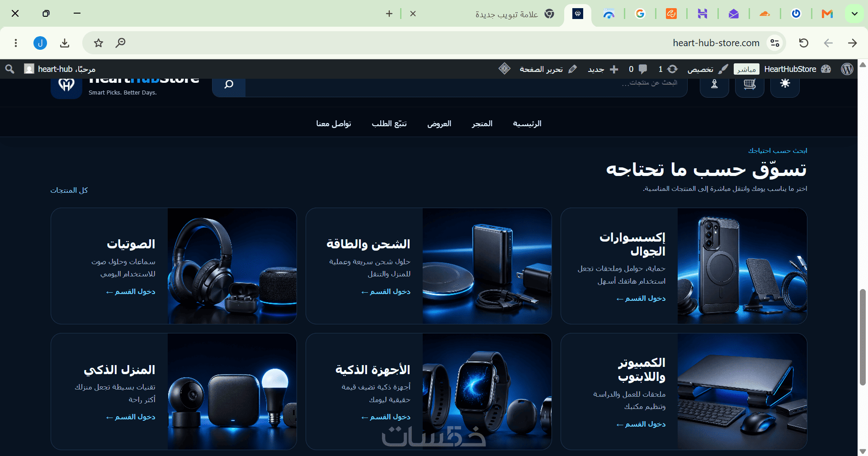This screenshot has height=456, width=868.
Task: Open the تتبّع الطلب menu item
Action: (389, 123)
